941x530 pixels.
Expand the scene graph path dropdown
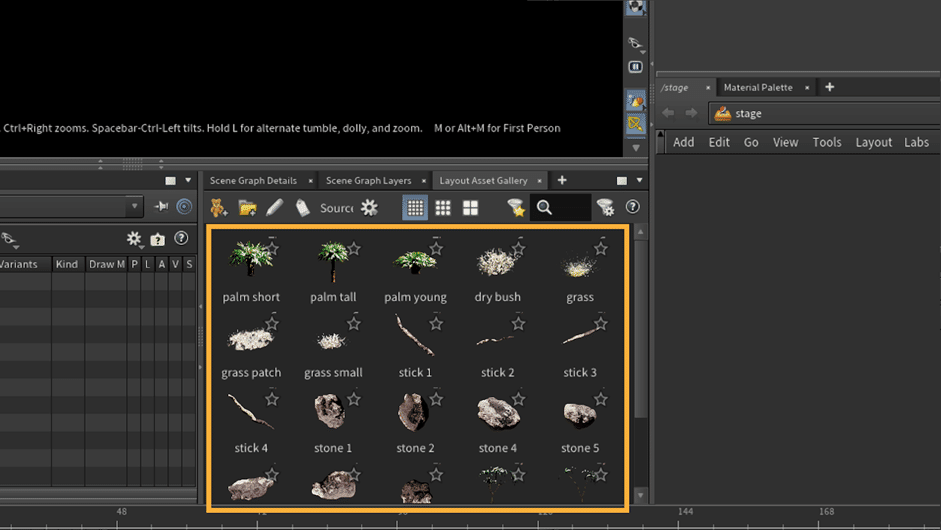135,207
